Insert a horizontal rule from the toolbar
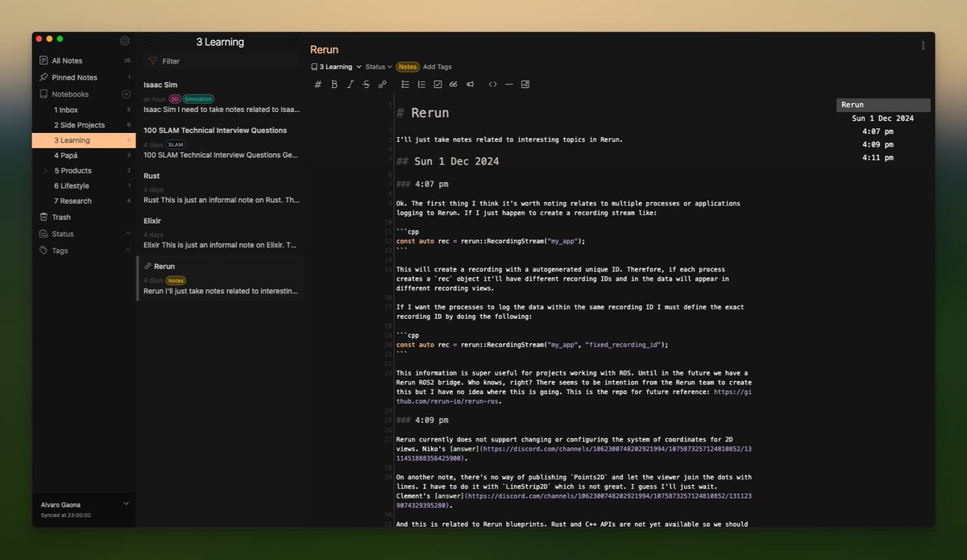 pyautogui.click(x=509, y=84)
